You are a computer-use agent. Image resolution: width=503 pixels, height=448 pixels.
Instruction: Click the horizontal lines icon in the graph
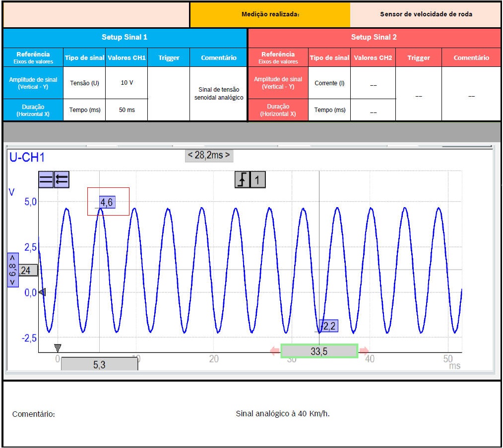click(x=46, y=180)
